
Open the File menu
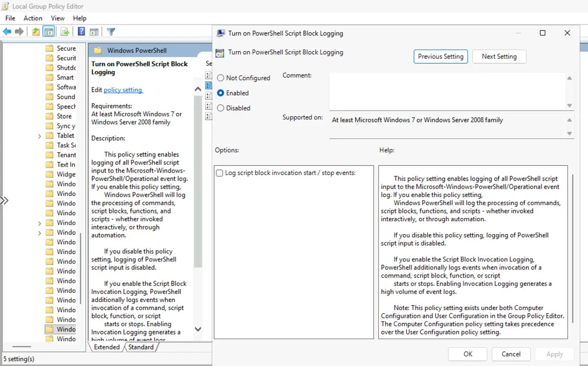click(10, 18)
